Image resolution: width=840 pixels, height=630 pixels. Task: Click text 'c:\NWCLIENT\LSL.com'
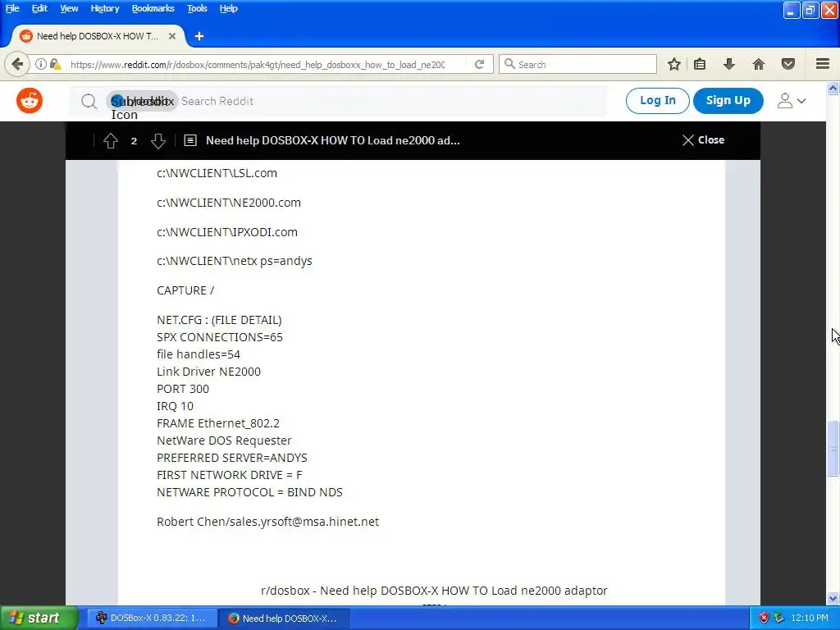[x=217, y=173]
